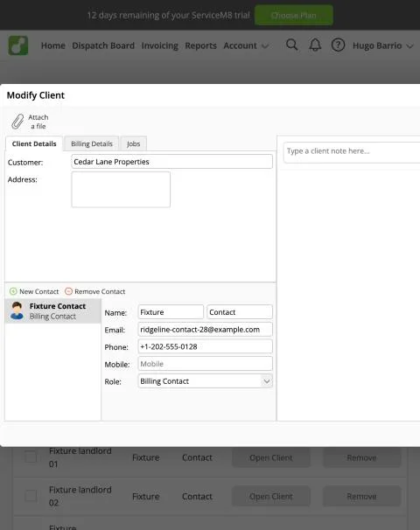Click the Remove Contact minus icon
This screenshot has height=530, width=420.
click(x=68, y=291)
